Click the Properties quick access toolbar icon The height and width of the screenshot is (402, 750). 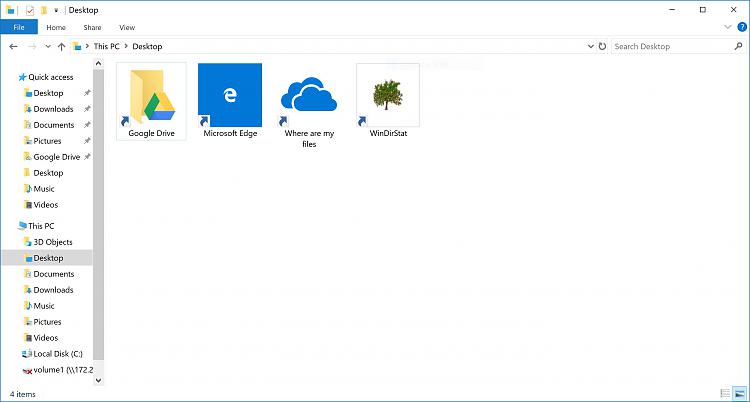tap(30, 10)
